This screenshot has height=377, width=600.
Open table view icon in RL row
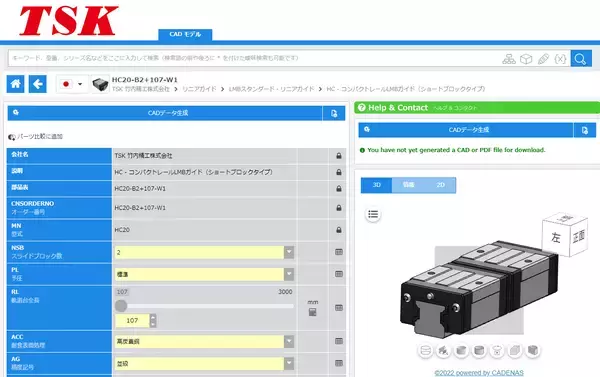339,308
